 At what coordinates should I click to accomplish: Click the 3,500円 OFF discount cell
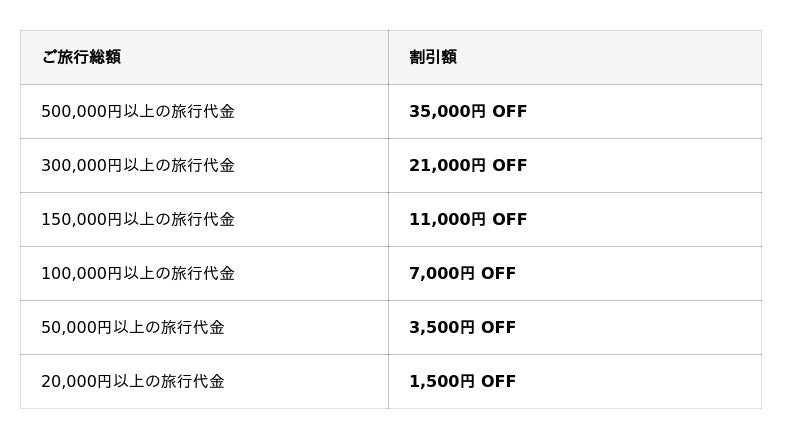coord(462,328)
